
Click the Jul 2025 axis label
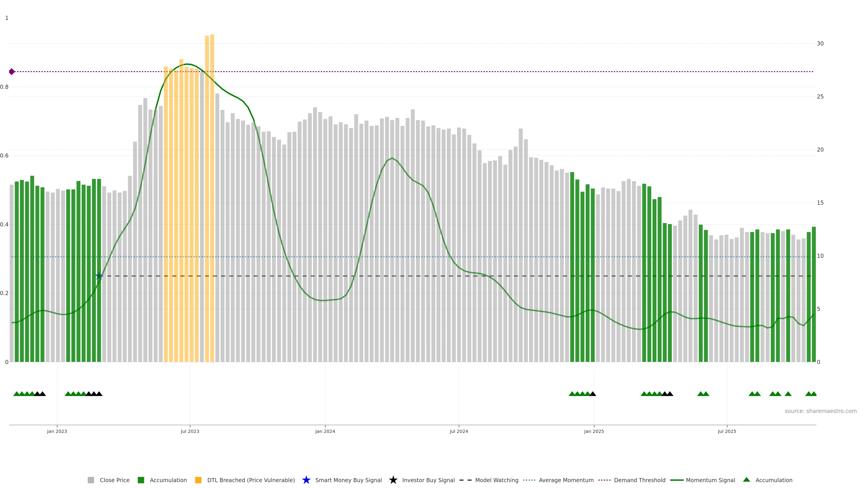coord(727,431)
